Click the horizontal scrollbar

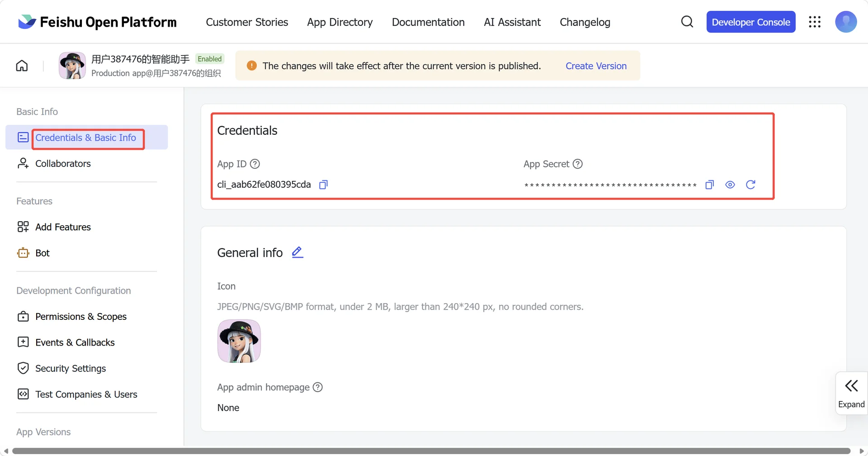tap(431, 451)
